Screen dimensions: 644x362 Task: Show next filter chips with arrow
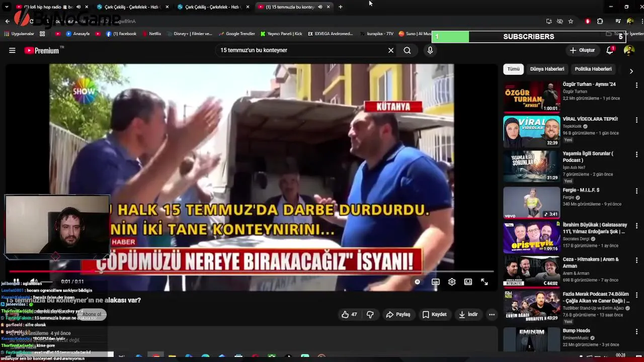coord(631,71)
